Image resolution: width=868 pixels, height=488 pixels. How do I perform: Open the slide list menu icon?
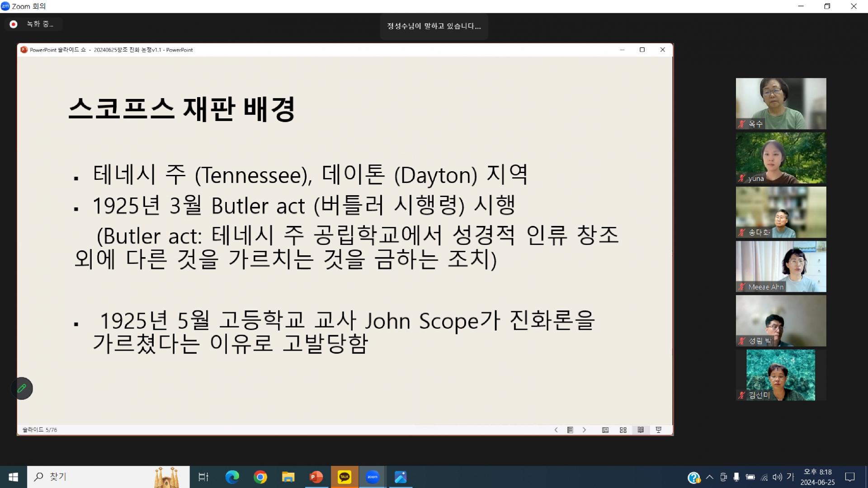tap(570, 430)
